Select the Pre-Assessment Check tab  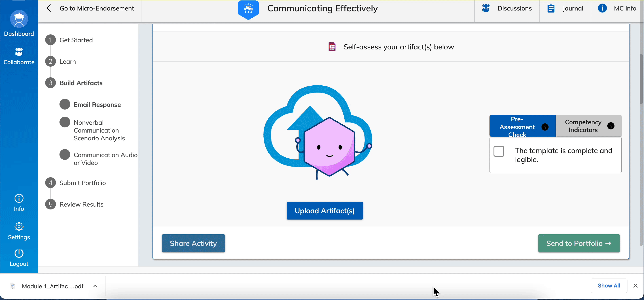(517, 127)
